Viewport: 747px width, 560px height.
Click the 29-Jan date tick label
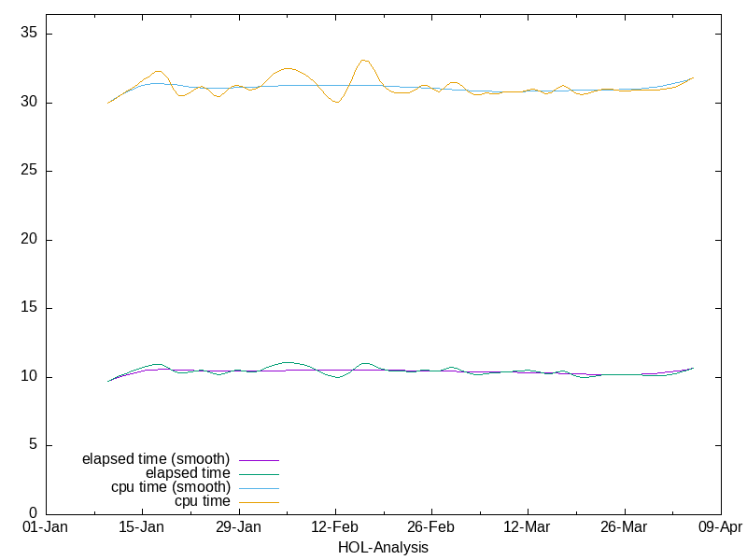point(238,527)
